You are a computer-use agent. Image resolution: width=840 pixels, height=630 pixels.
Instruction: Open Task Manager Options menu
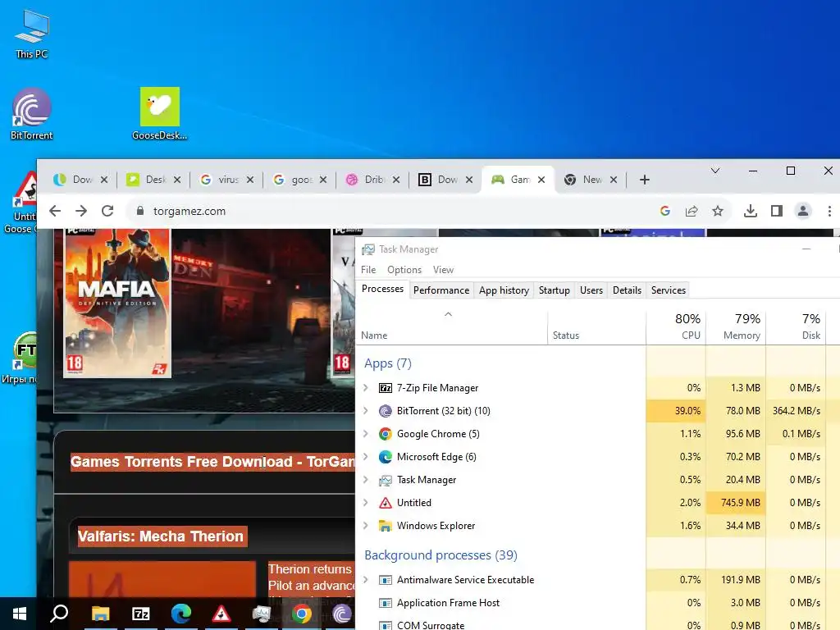[404, 269]
